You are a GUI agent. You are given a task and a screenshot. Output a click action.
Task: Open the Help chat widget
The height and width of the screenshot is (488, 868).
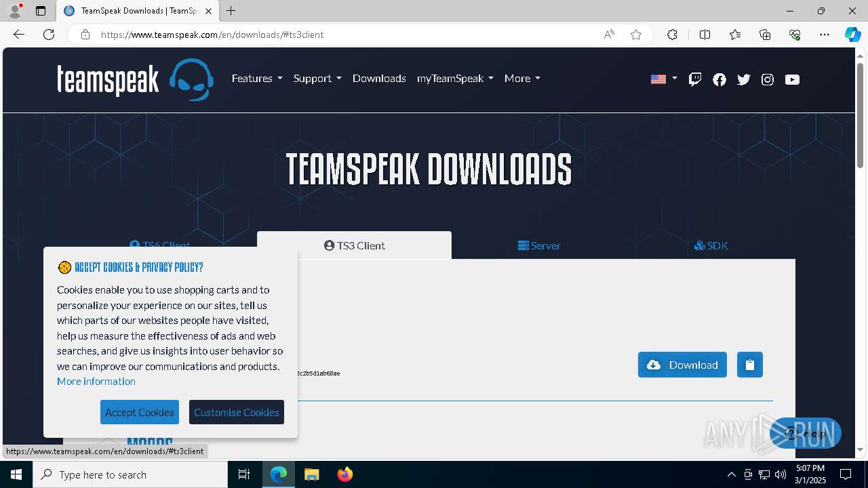pos(806,433)
